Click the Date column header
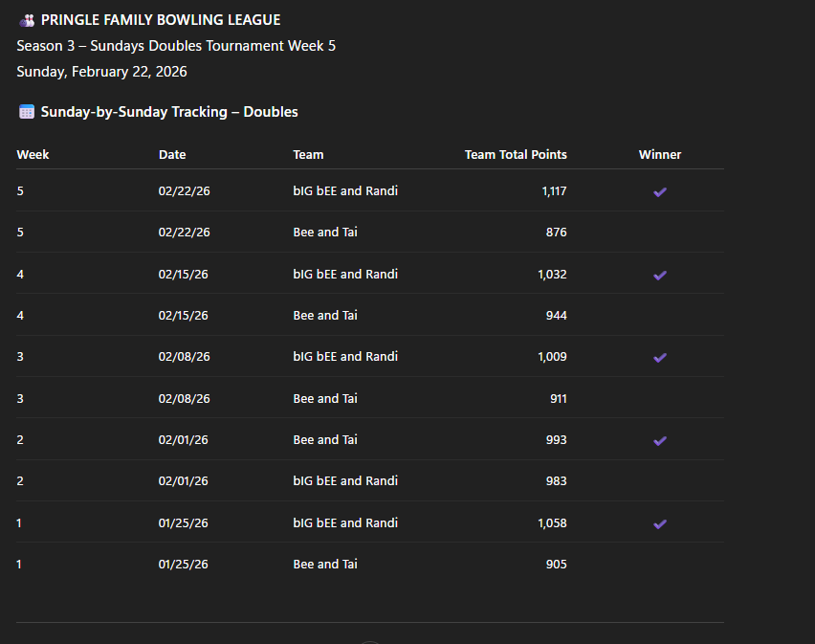The width and height of the screenshot is (815, 644). [x=172, y=154]
